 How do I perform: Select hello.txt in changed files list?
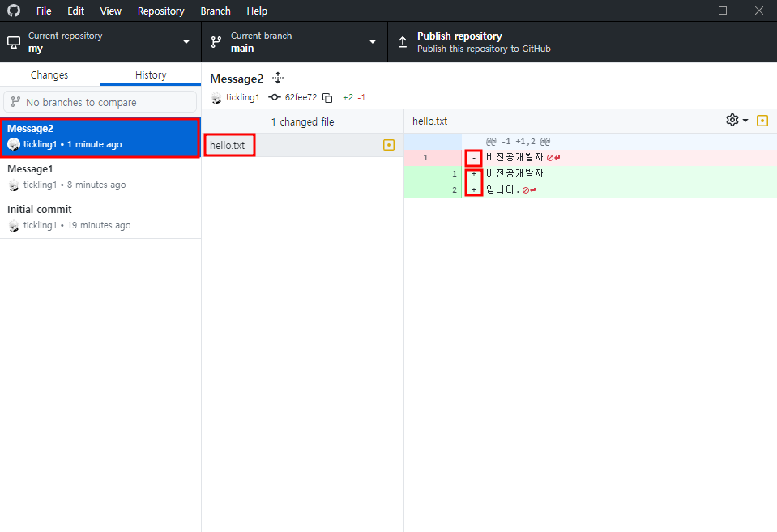tap(302, 145)
